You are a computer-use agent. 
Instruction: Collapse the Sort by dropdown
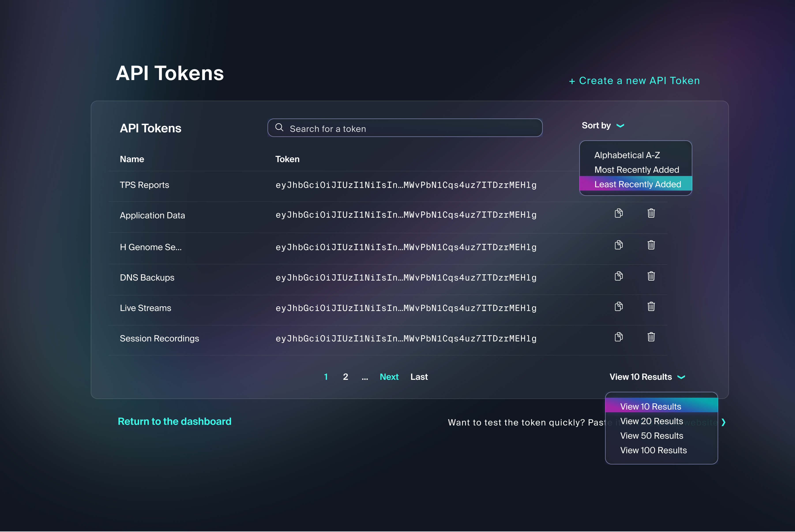pos(603,126)
